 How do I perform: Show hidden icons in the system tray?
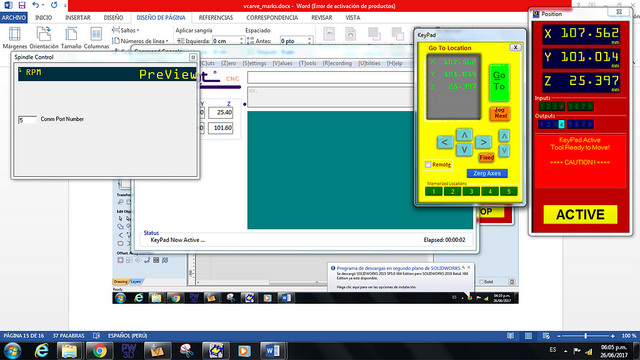[566, 351]
